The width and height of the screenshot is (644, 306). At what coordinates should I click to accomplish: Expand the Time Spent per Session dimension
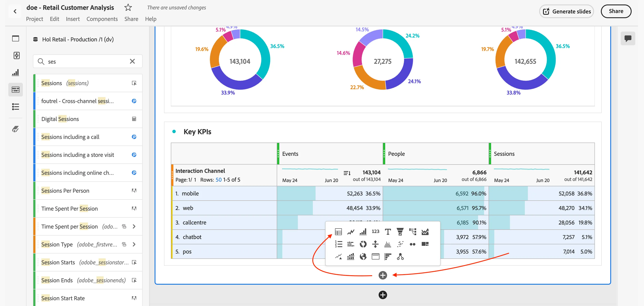[x=134, y=226]
